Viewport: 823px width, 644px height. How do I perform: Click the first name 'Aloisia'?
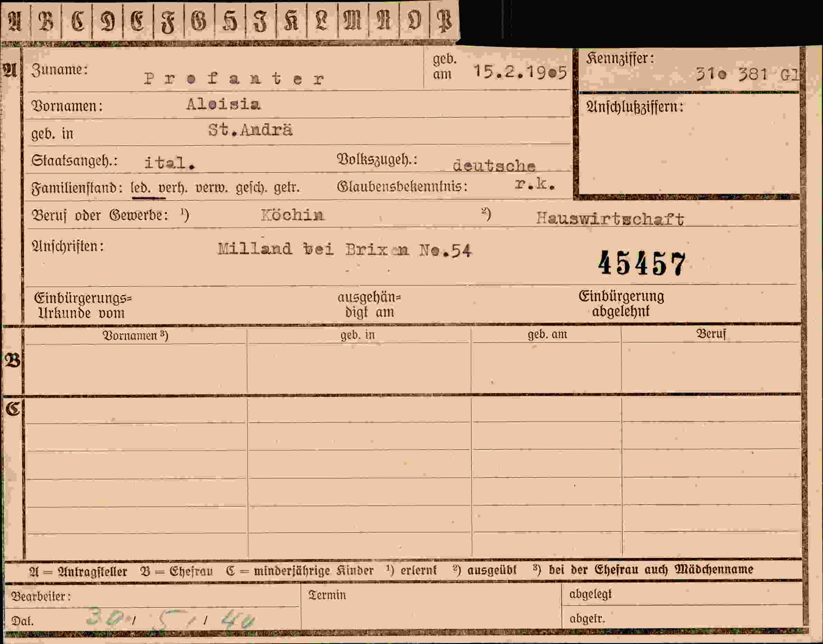(x=223, y=104)
